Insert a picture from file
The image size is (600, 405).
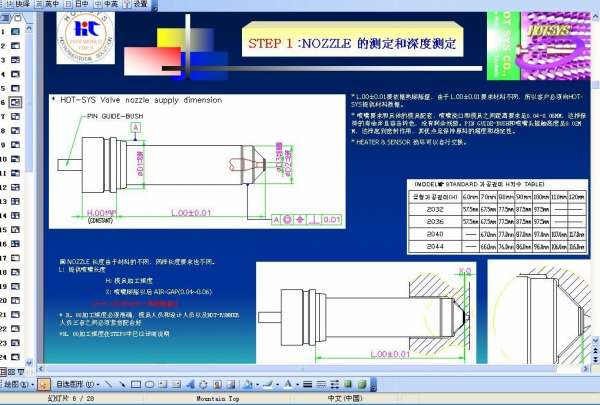(x=231, y=384)
